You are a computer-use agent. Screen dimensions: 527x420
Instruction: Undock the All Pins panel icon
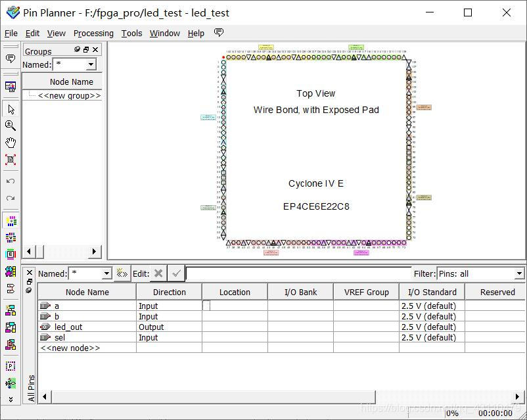click(30, 281)
